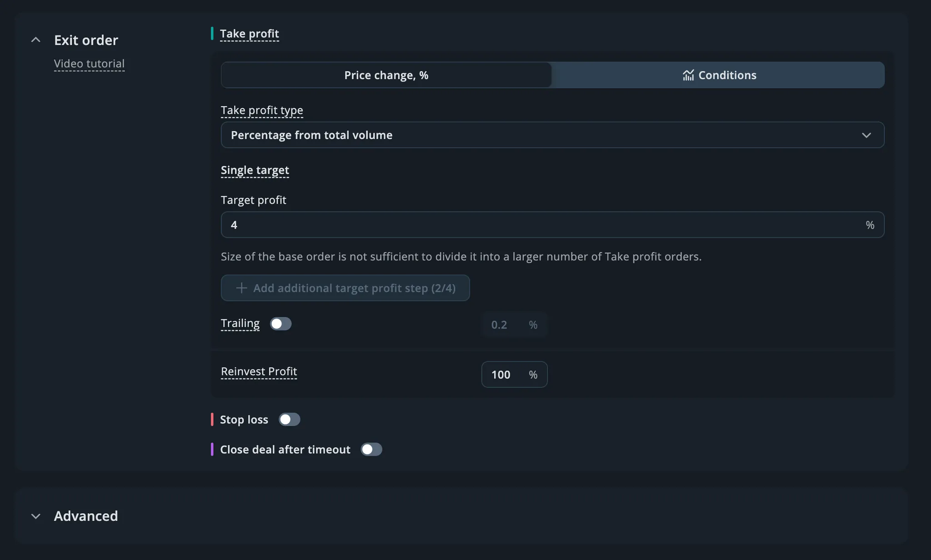Image resolution: width=931 pixels, height=560 pixels.
Task: Turn on the Stop loss switch
Action: (x=289, y=419)
